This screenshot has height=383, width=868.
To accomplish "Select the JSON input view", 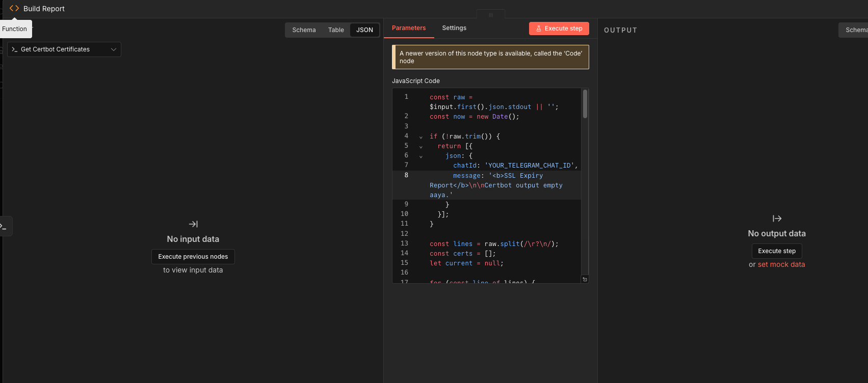I will [364, 30].
